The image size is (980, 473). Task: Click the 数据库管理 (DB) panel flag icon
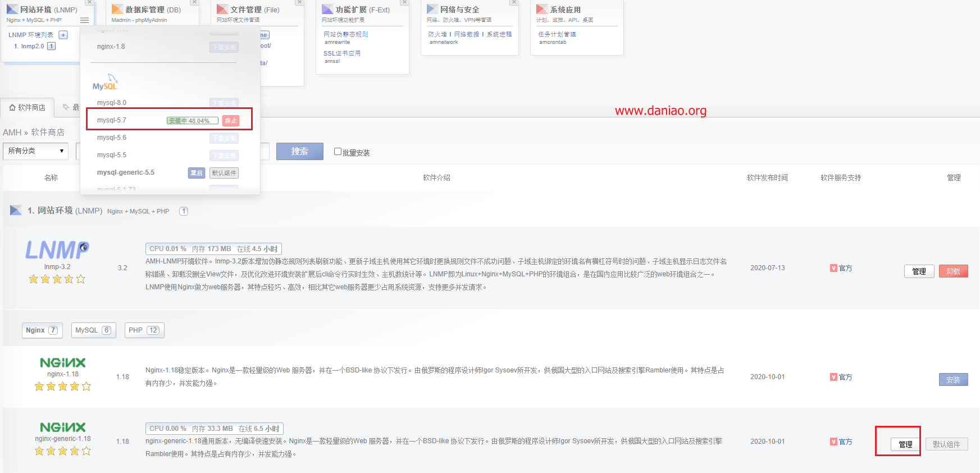point(117,10)
